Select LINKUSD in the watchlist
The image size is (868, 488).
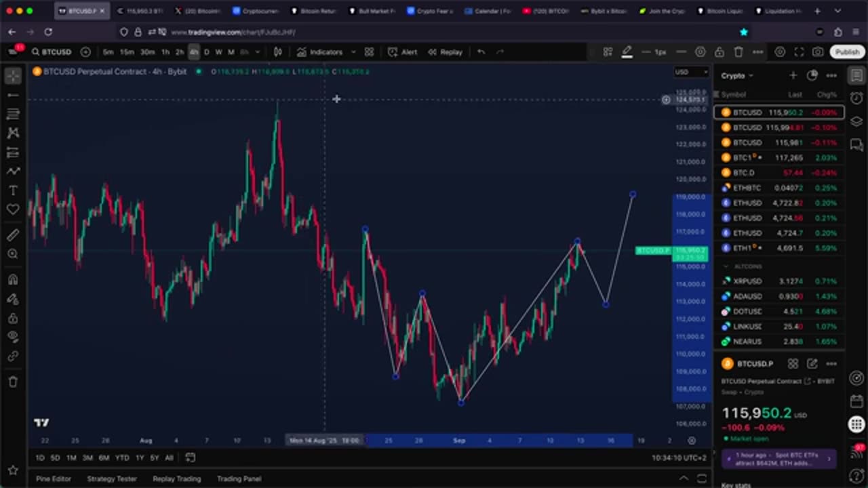(x=779, y=326)
